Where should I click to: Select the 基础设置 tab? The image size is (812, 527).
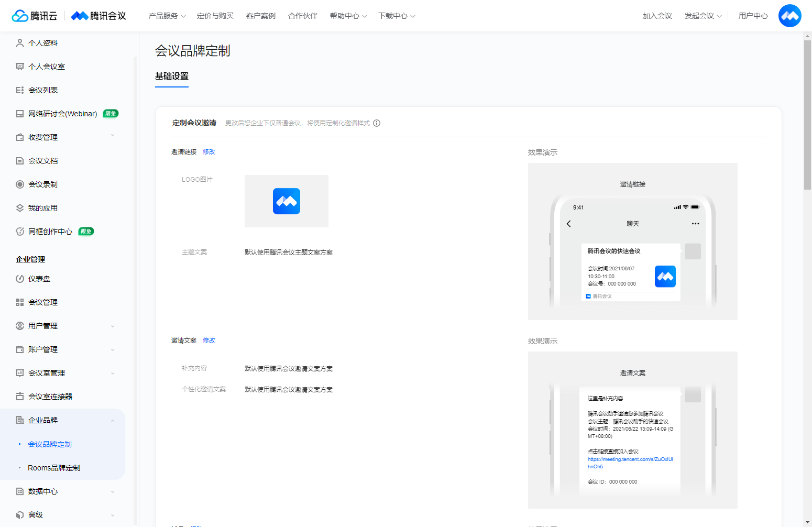point(172,76)
